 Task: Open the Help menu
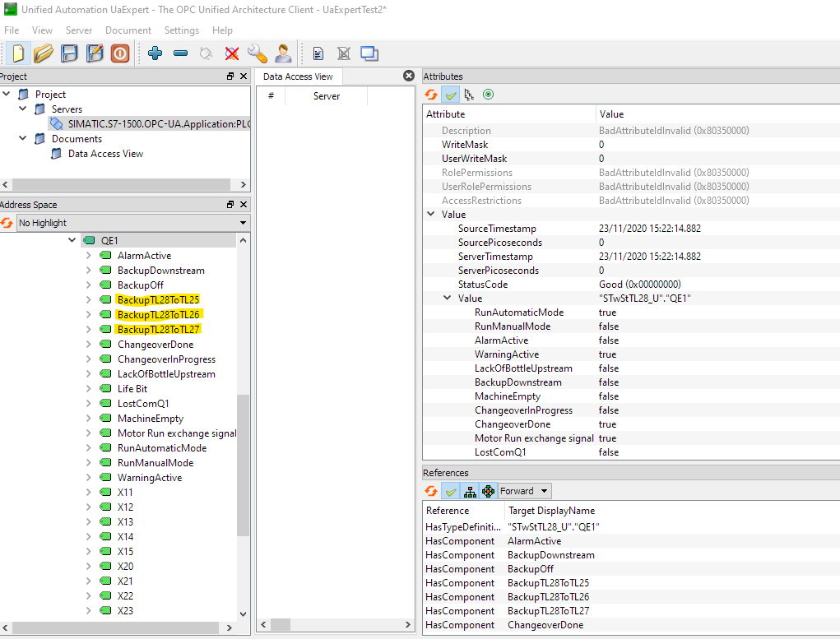222,30
